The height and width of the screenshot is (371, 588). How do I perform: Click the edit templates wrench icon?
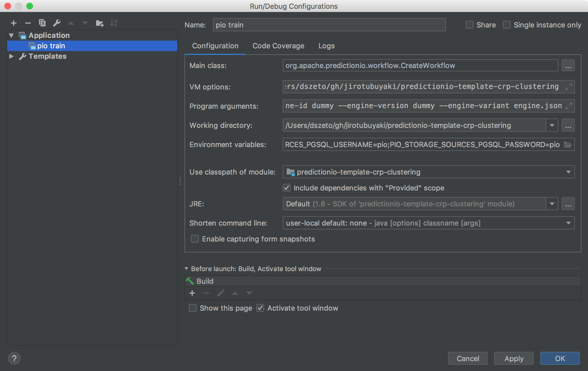57,23
